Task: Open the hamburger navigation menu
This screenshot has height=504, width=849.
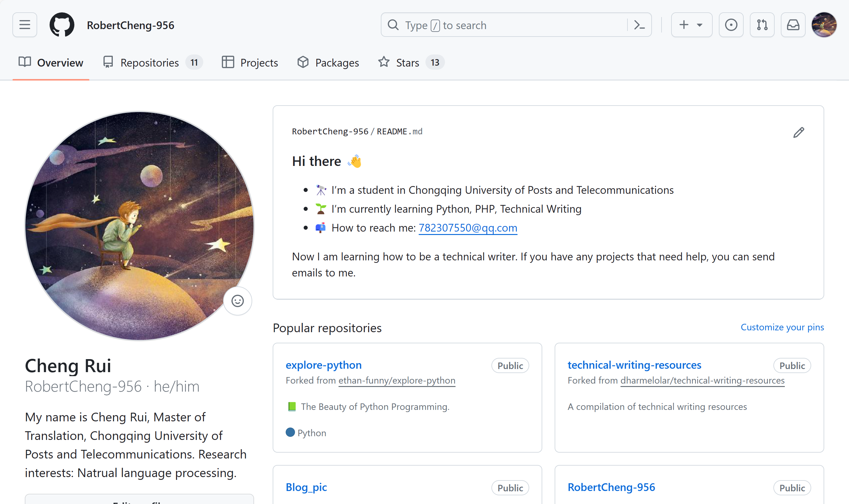Action: (24, 25)
